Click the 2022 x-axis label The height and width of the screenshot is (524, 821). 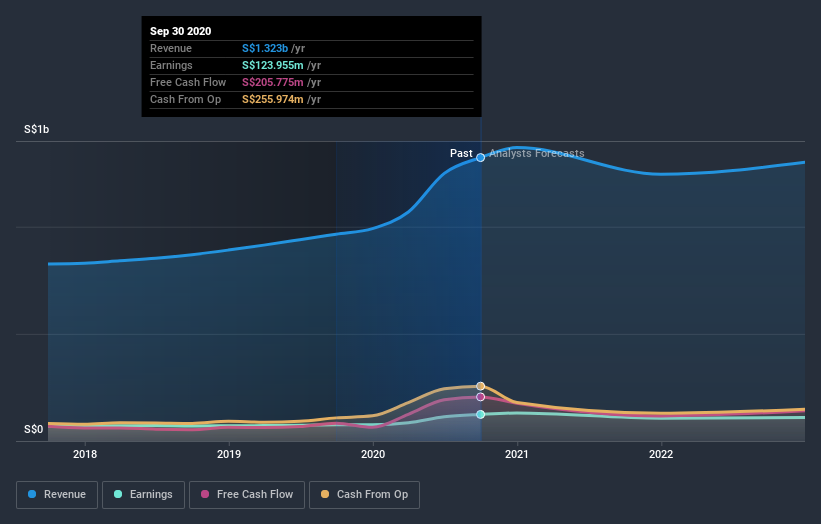coord(661,454)
